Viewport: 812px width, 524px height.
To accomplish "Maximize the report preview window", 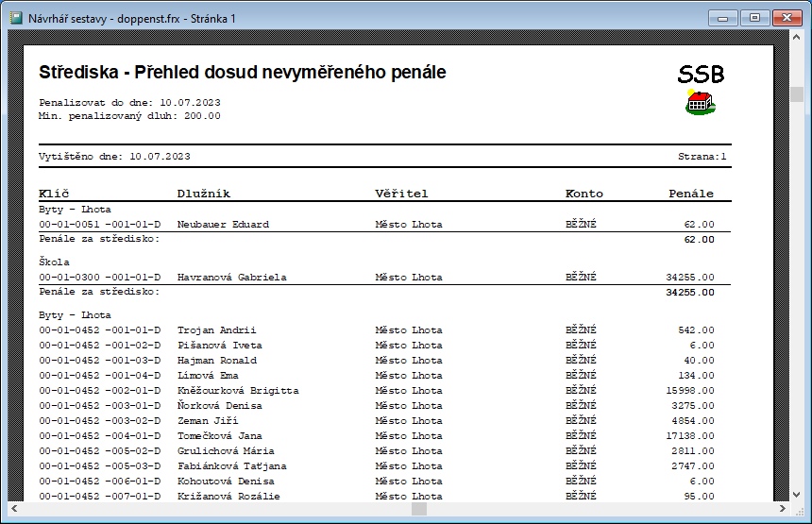I will point(754,18).
